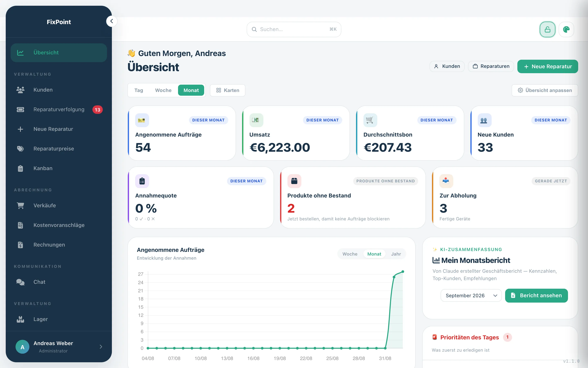Image resolution: width=588 pixels, height=368 pixels.
Task: Click the clipboard icon on Annahmequote card
Action: 142,181
